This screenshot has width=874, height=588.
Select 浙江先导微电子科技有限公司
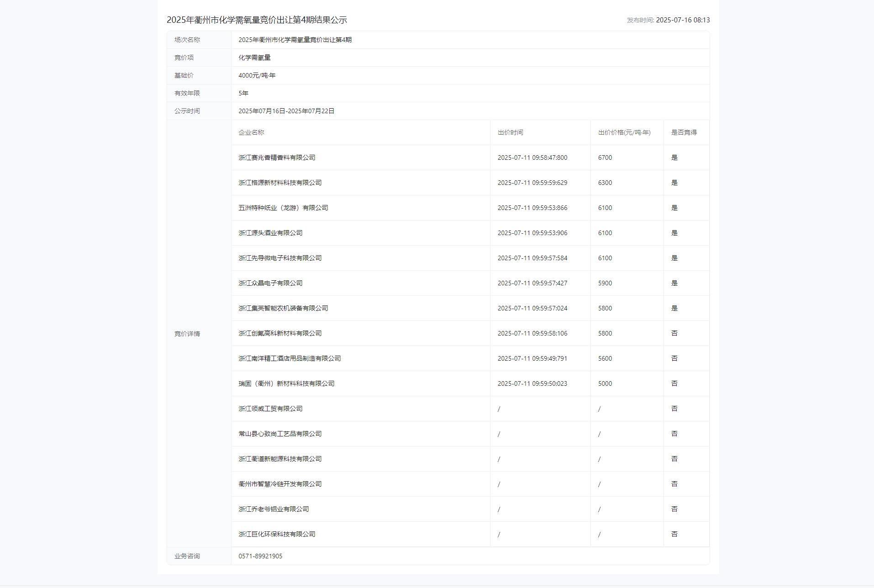[280, 258]
